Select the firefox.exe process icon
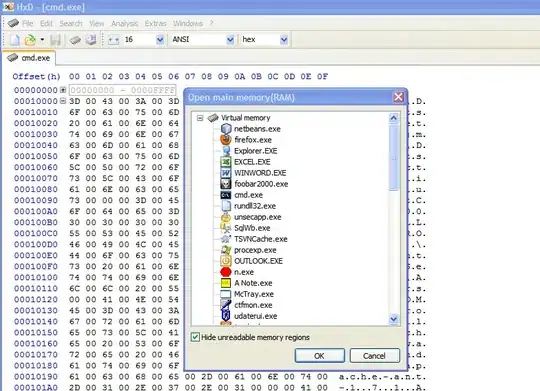 (226, 140)
